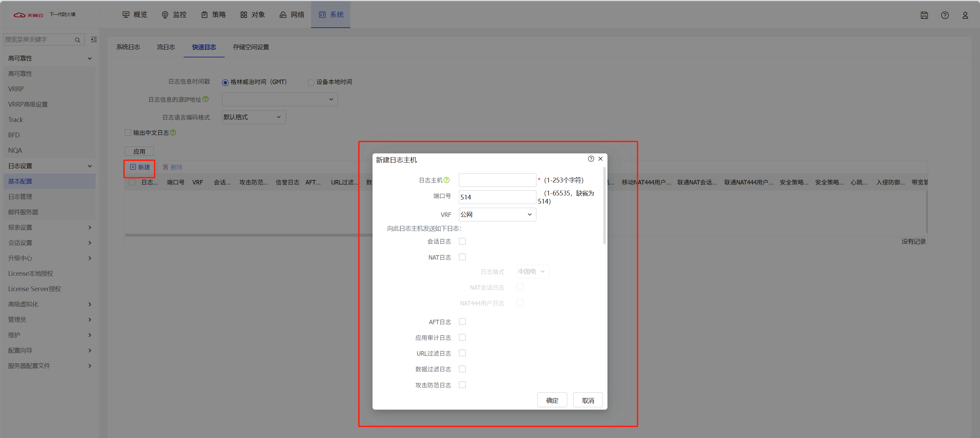Close the 新建日志主机 dialog
This screenshot has width=980, height=438.
pos(600,159)
